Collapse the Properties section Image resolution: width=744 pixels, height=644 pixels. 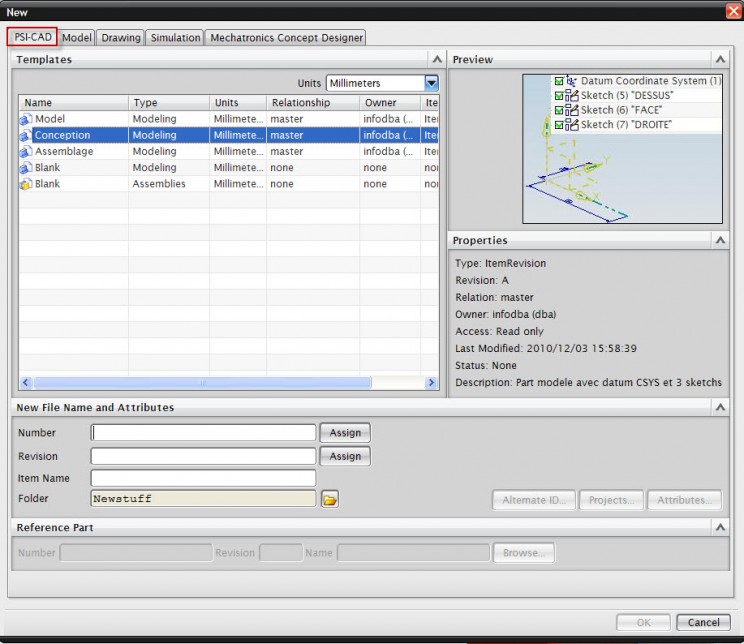point(720,241)
